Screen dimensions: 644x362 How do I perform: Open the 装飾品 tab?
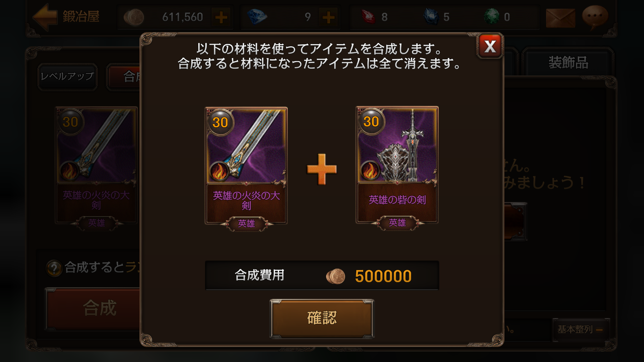(x=568, y=63)
